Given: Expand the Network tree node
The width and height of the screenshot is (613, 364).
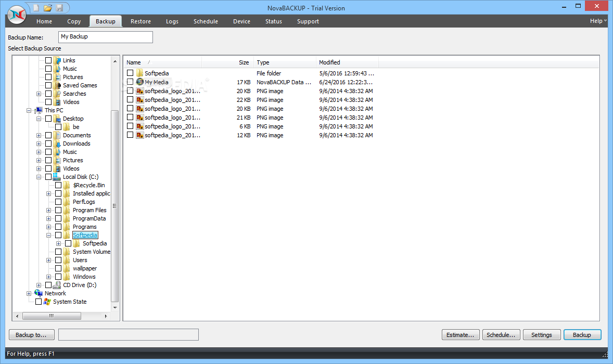Looking at the screenshot, I should coord(29,293).
